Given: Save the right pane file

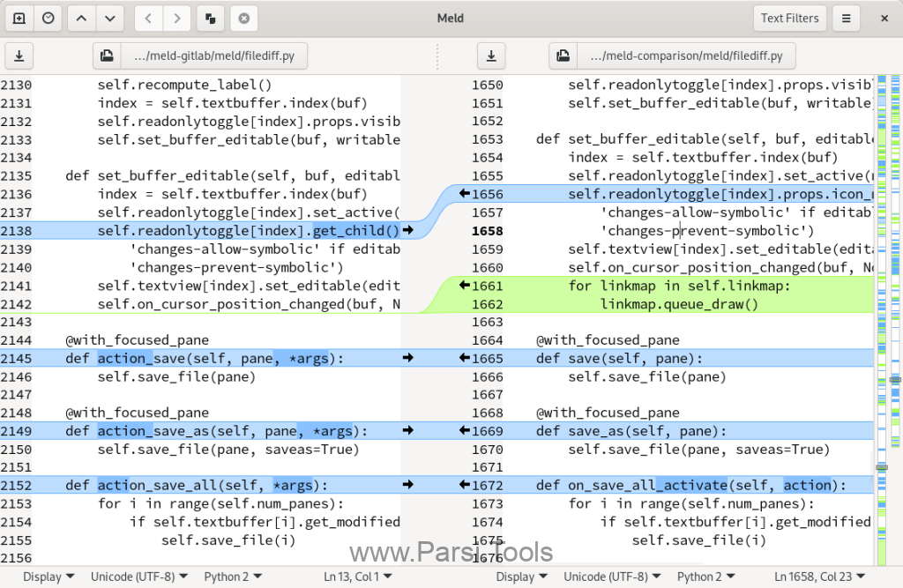Looking at the screenshot, I should pyautogui.click(x=491, y=56).
